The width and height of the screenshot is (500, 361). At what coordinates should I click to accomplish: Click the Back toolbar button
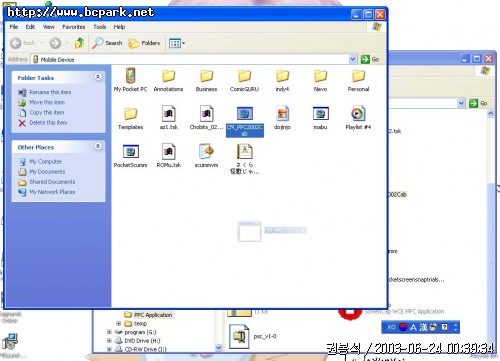point(22,43)
